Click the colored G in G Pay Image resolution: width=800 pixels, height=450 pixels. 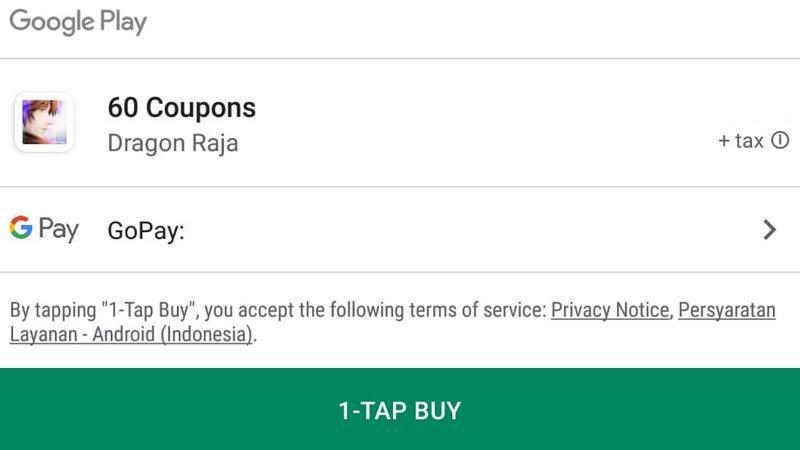point(21,227)
